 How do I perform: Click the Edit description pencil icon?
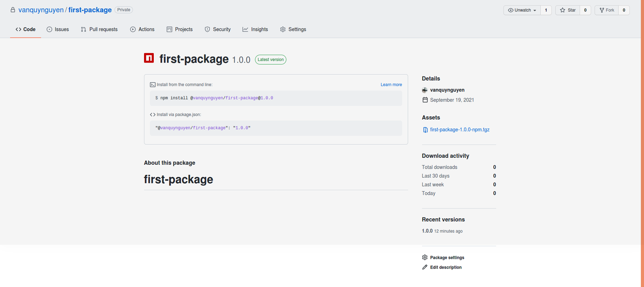pos(425,267)
